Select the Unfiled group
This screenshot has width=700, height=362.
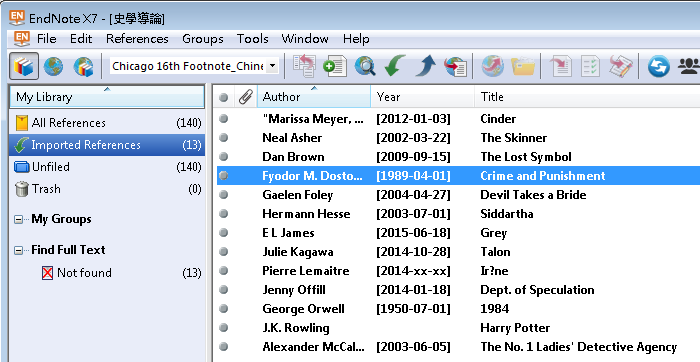[x=107, y=167]
